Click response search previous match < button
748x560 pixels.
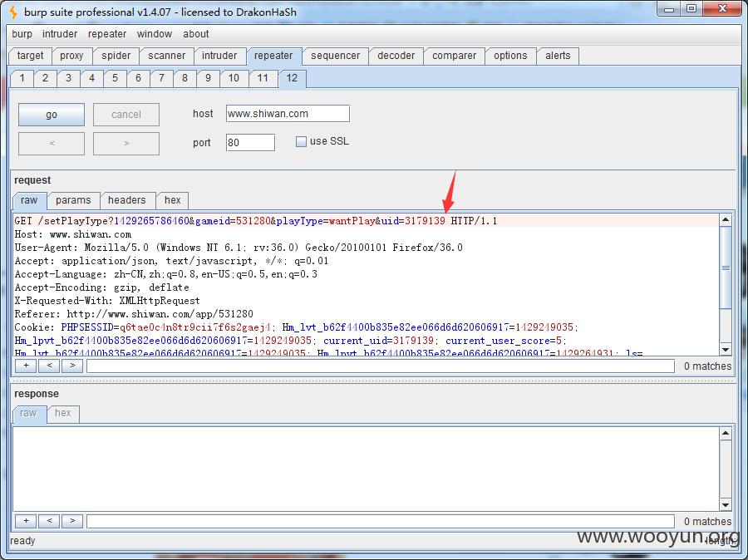coord(49,521)
